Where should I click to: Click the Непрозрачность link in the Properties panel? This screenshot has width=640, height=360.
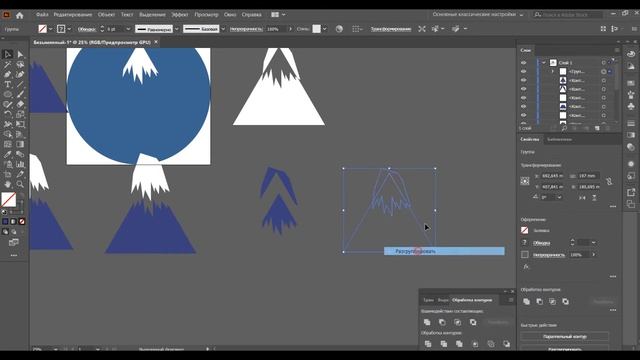pos(549,255)
